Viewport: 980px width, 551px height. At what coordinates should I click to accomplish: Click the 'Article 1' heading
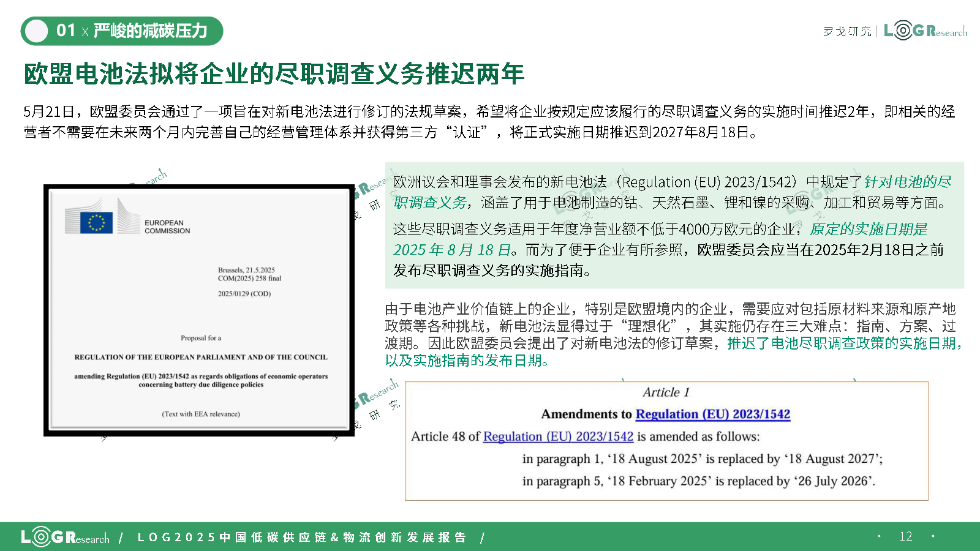(x=666, y=392)
